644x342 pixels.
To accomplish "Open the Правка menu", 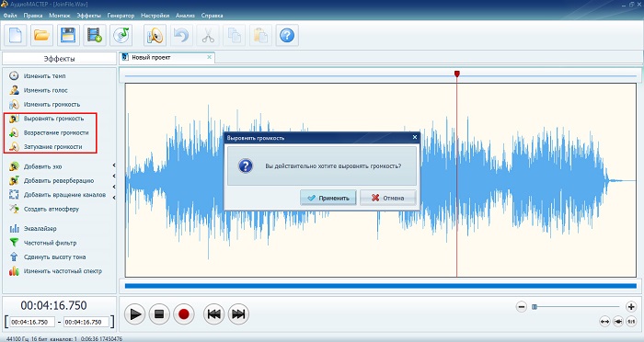I will pos(33,16).
